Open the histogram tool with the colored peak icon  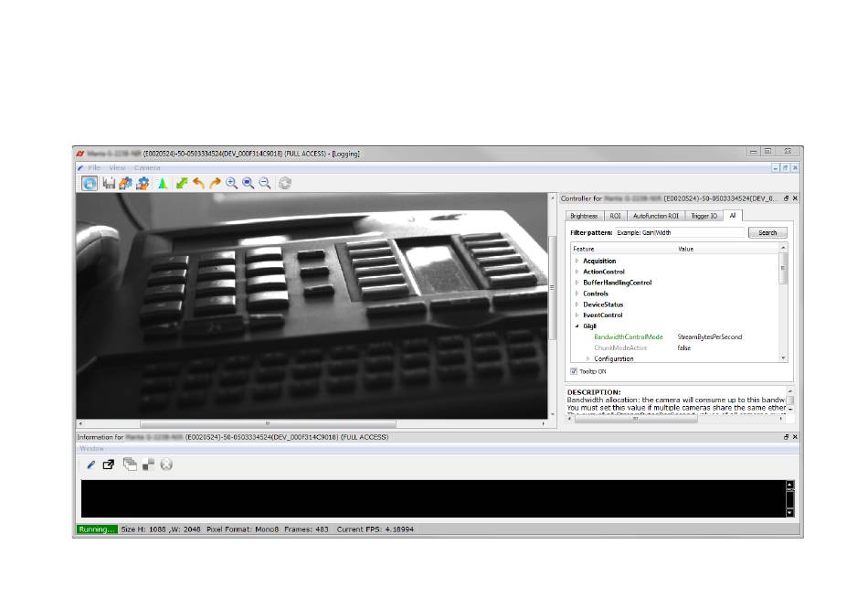pyautogui.click(x=163, y=184)
